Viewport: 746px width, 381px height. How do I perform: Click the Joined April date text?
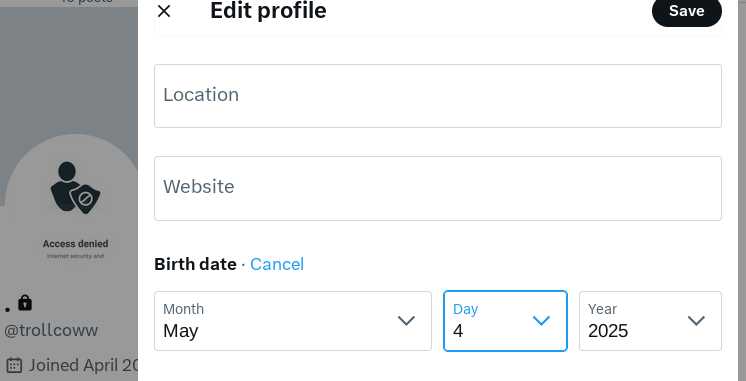pos(83,365)
